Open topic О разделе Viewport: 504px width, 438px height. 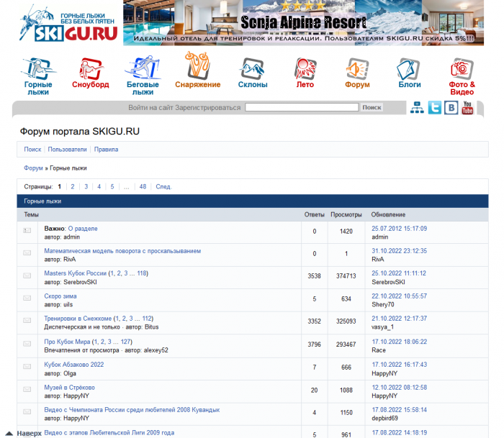point(83,229)
